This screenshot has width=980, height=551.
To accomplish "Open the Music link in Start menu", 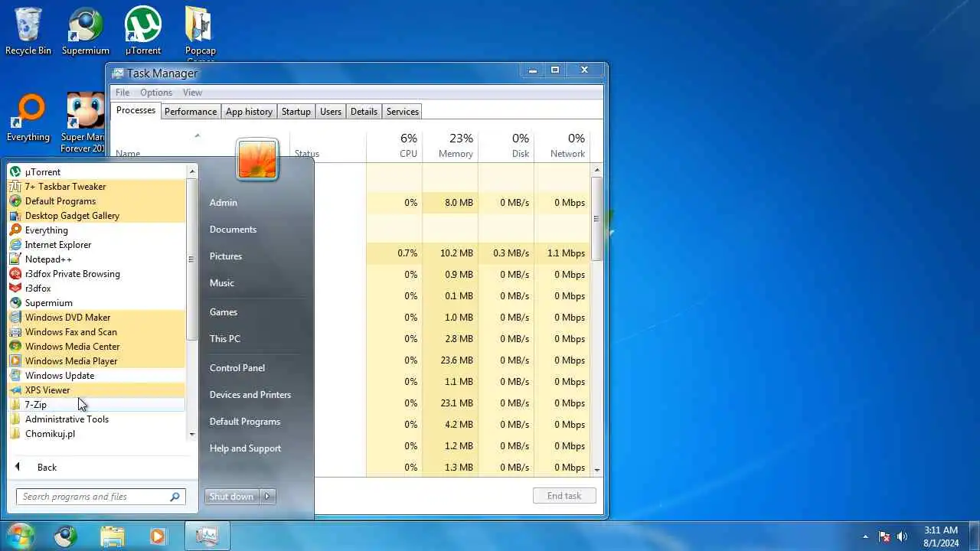I will click(x=222, y=283).
